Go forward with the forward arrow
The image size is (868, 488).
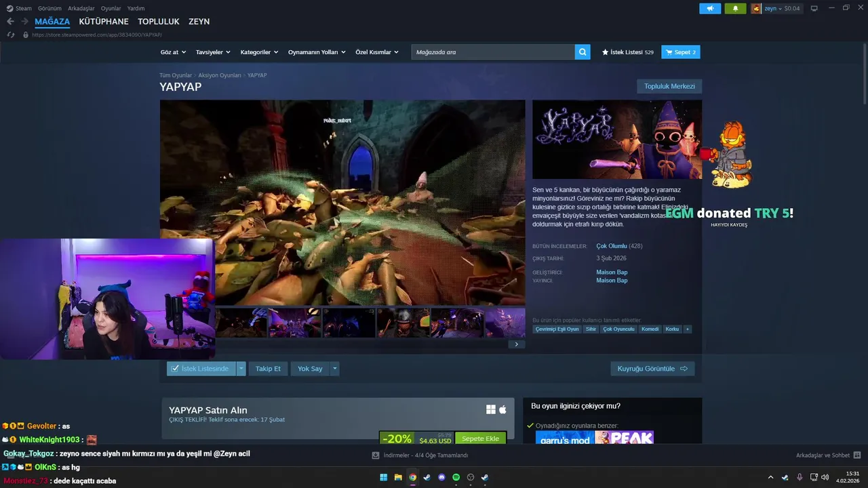[x=24, y=22]
